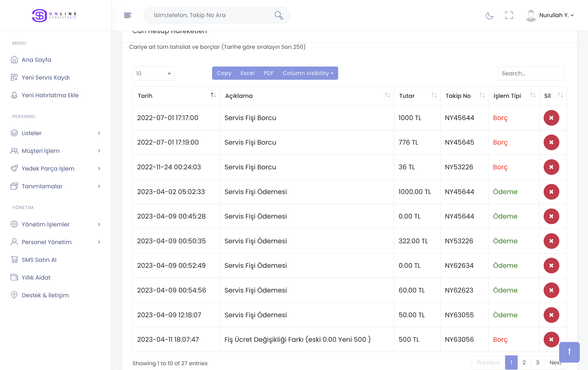Open Yıllık Aidat from sidebar

coord(36,277)
